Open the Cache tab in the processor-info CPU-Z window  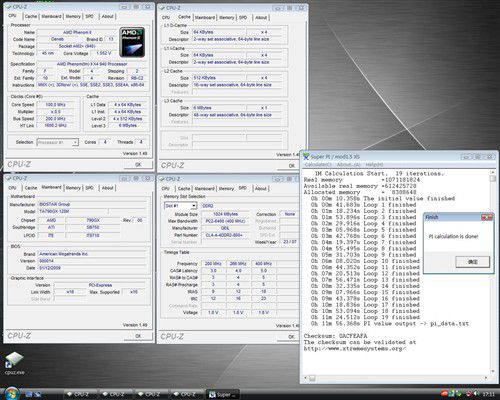click(31, 16)
